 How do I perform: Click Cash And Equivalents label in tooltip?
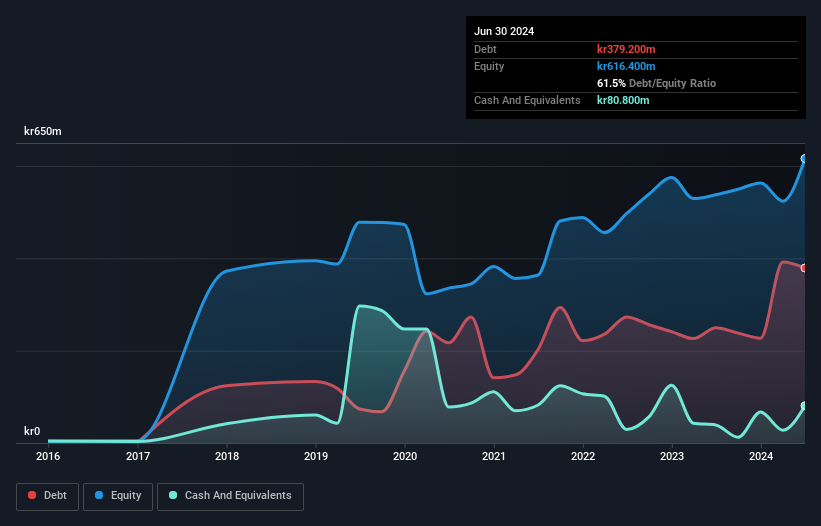coord(527,100)
